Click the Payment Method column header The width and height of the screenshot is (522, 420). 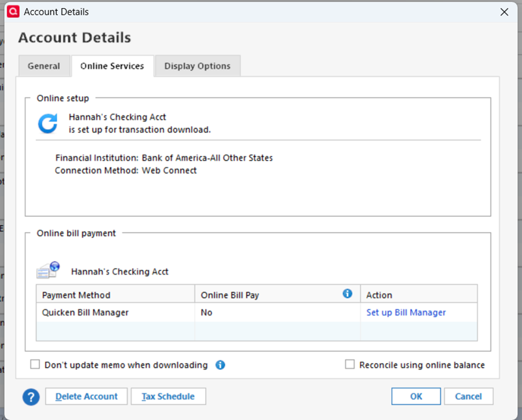(x=77, y=295)
